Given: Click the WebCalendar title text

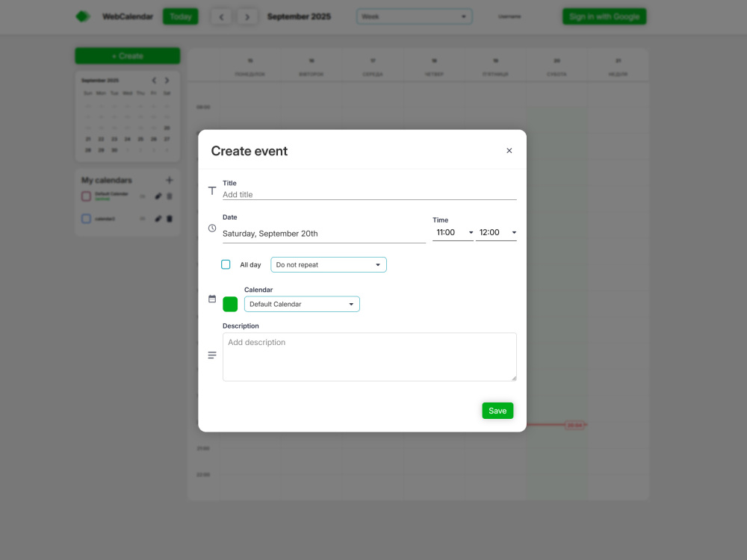Looking at the screenshot, I should [128, 16].
